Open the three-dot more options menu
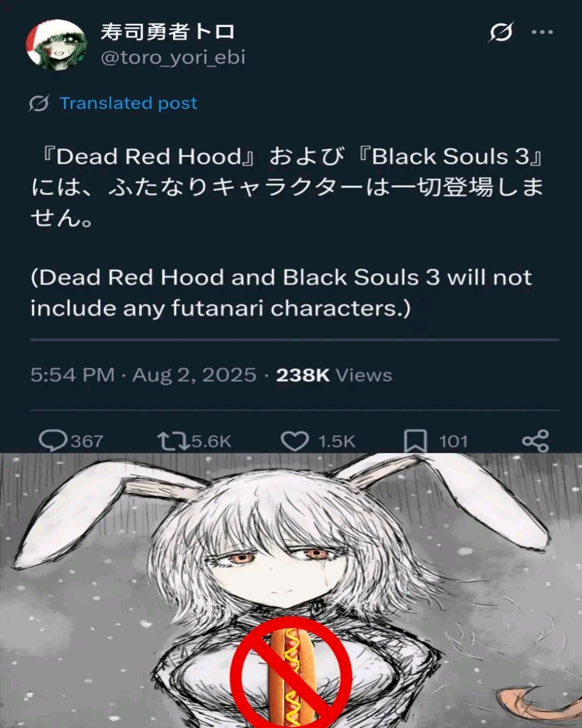This screenshot has height=728, width=582. point(542,32)
